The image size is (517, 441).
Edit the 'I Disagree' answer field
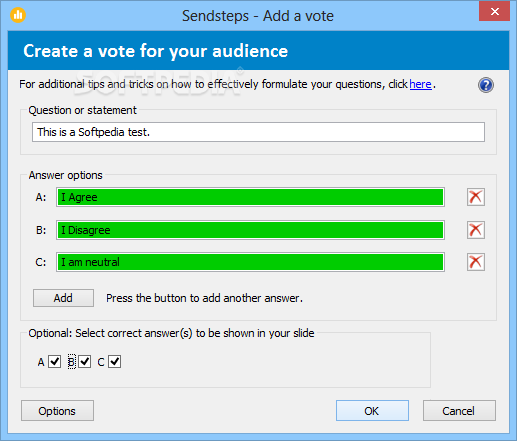pos(250,230)
